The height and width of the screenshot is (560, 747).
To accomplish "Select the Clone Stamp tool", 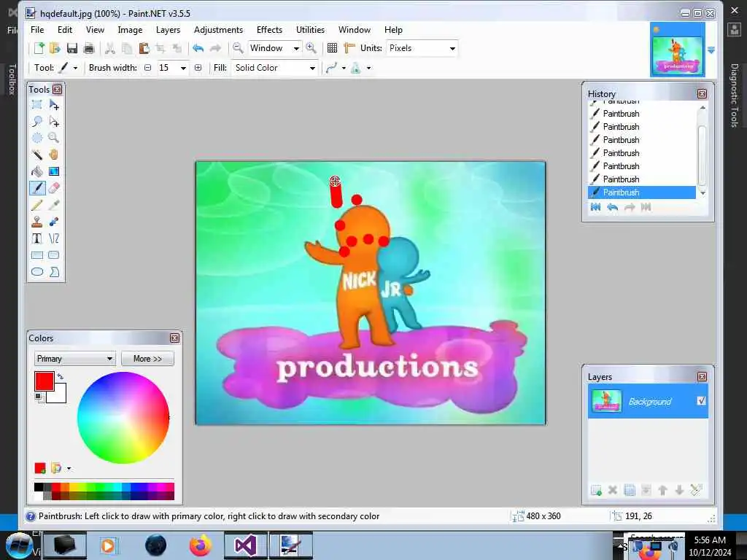I will point(36,222).
